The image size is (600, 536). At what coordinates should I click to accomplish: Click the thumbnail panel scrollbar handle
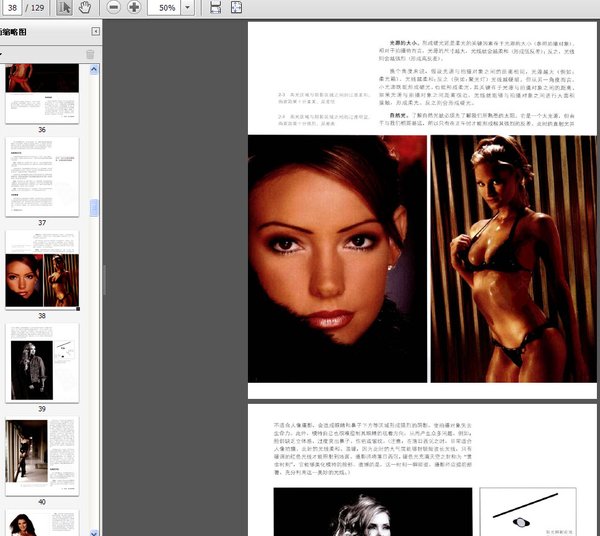pyautogui.click(x=95, y=207)
